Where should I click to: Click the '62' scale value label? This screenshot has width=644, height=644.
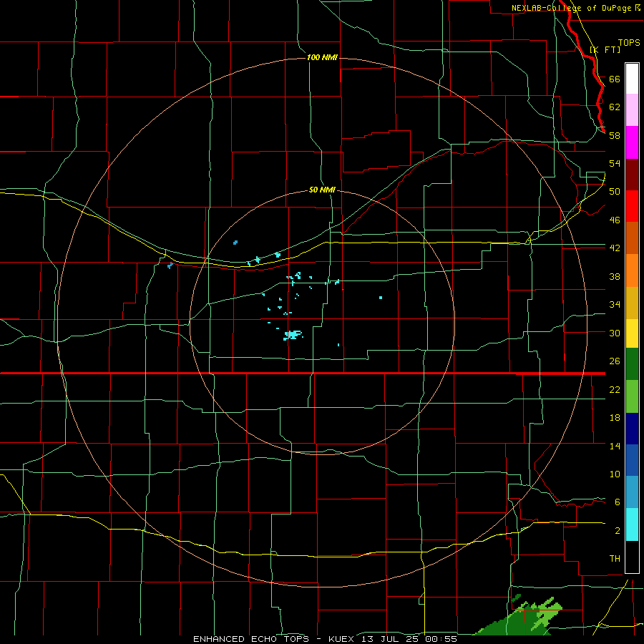click(x=615, y=107)
